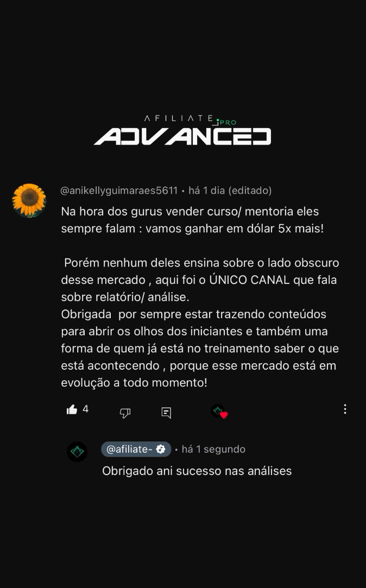
Task: Click the "há 1 dia (editado)" timestamp
Action: coord(230,191)
